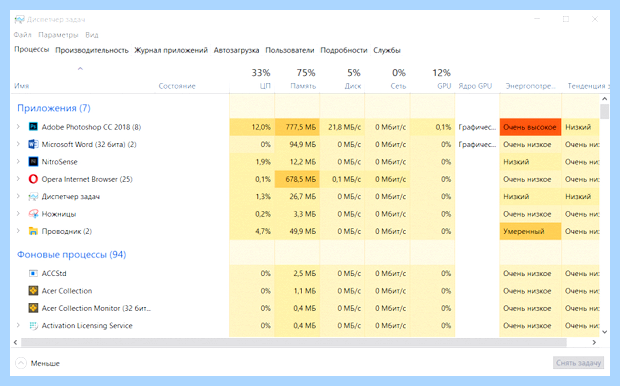The height and width of the screenshot is (386, 620).
Task: Click the Очень высокое power cell
Action: coord(530,127)
